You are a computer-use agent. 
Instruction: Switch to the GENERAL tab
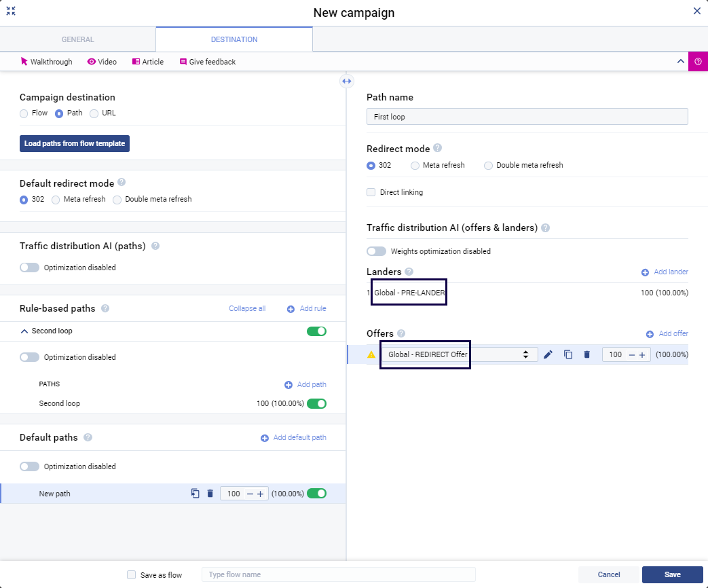pos(77,39)
